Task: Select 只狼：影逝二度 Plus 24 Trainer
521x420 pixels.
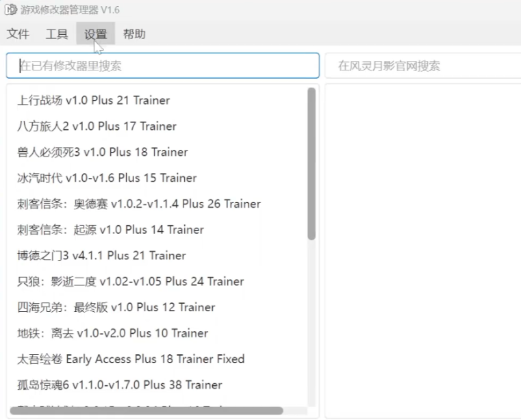Action: [131, 282]
